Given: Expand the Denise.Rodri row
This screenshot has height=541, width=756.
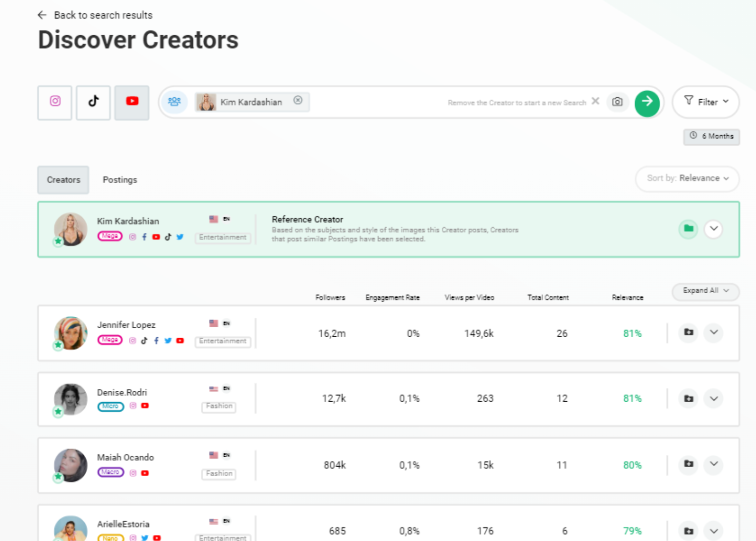Looking at the screenshot, I should (713, 399).
